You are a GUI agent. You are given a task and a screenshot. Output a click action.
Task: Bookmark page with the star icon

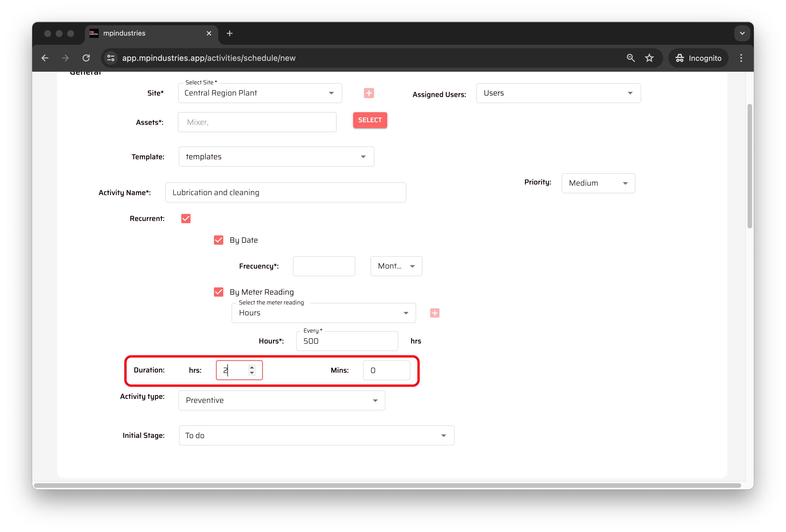pos(649,58)
